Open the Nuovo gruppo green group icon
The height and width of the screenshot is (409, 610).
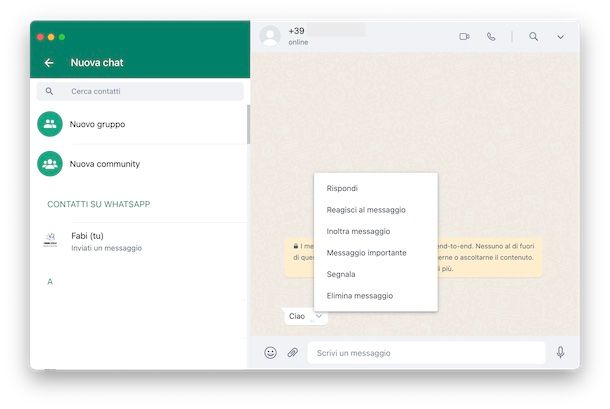(50, 124)
